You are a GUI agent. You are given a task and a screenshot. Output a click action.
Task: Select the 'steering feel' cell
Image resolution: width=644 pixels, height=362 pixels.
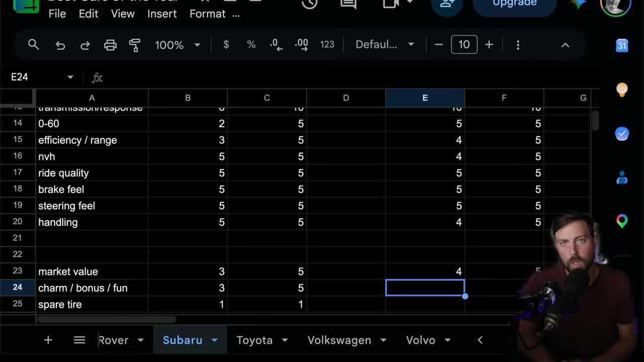(92, 206)
